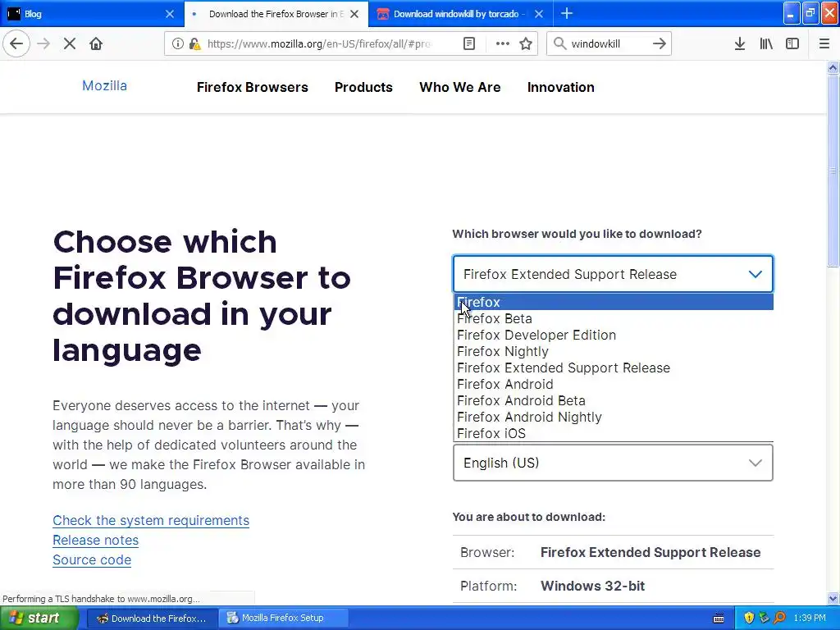Viewport: 840px width, 630px height.
Task: Open the security shield tray icon
Action: coord(749,619)
